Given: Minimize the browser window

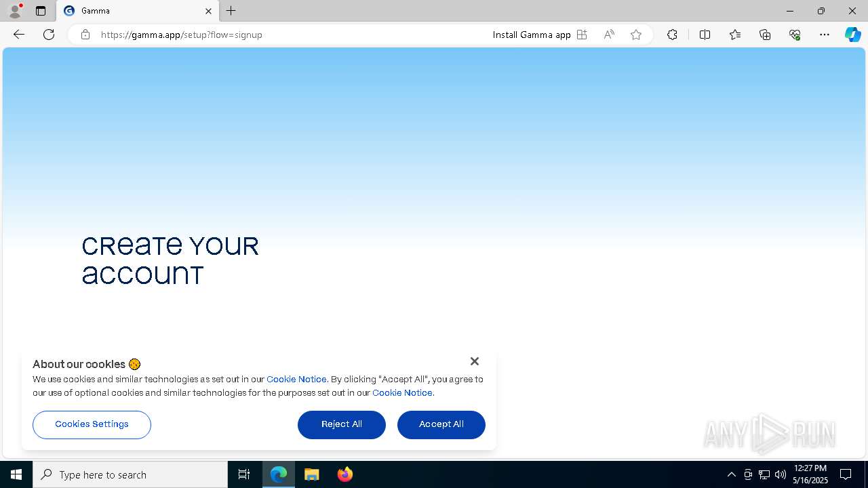Looking at the screenshot, I should click(789, 11).
